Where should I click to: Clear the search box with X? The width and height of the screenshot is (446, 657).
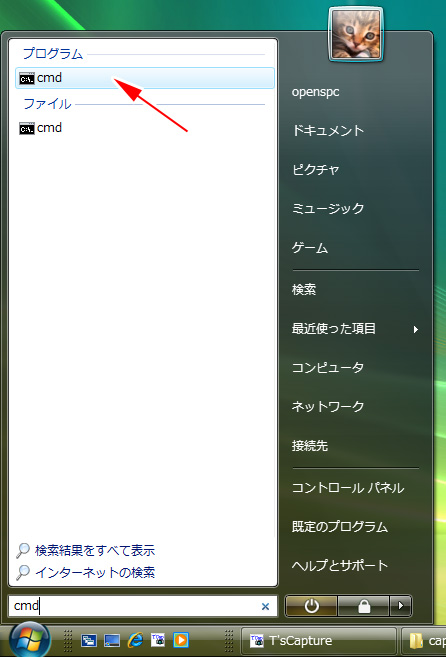click(265, 606)
